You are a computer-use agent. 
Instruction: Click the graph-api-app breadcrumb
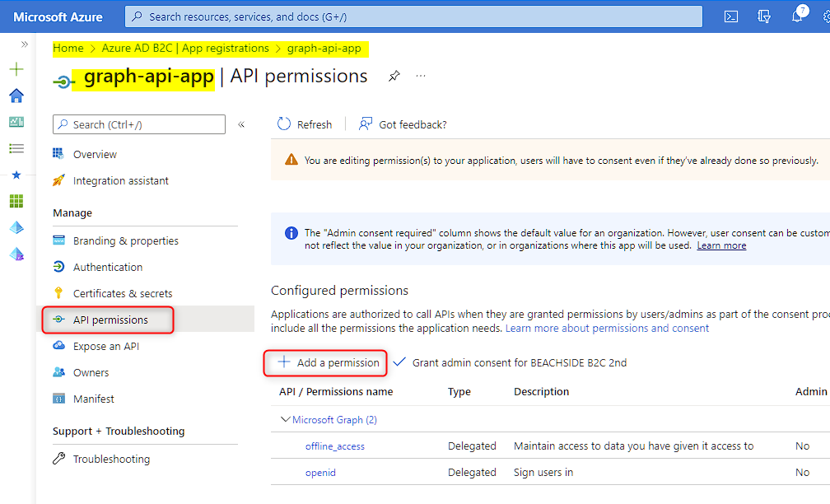[x=324, y=48]
